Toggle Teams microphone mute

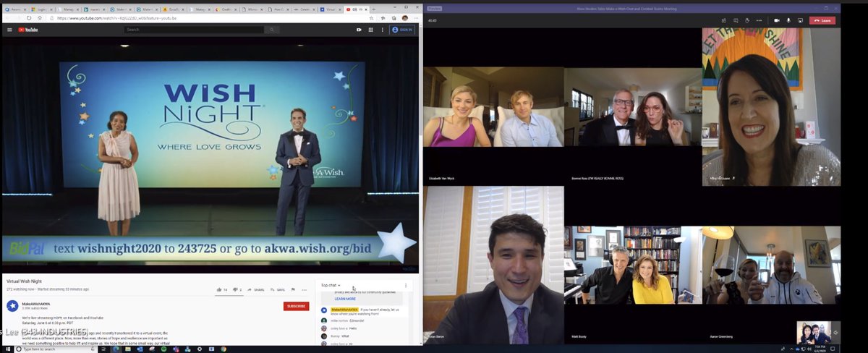coord(788,20)
